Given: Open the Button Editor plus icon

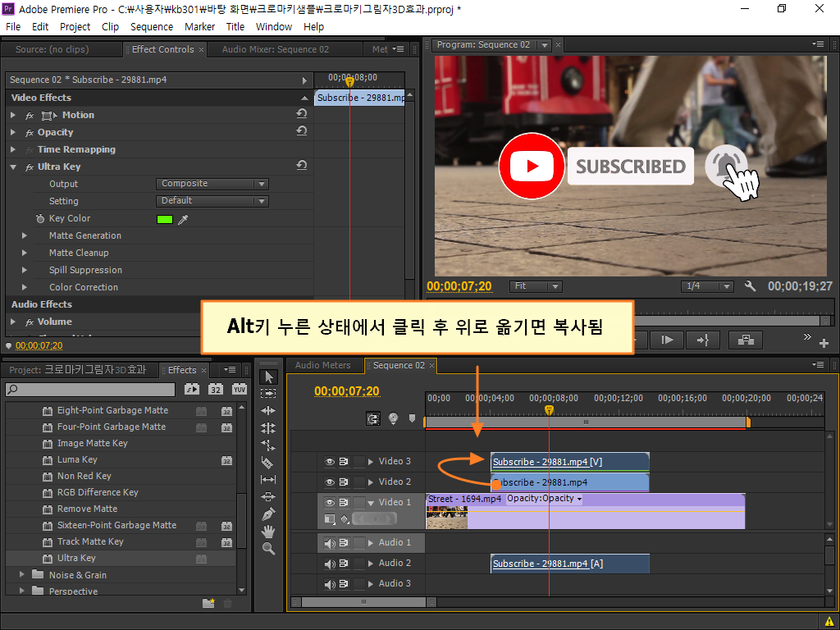Looking at the screenshot, I should (x=824, y=343).
